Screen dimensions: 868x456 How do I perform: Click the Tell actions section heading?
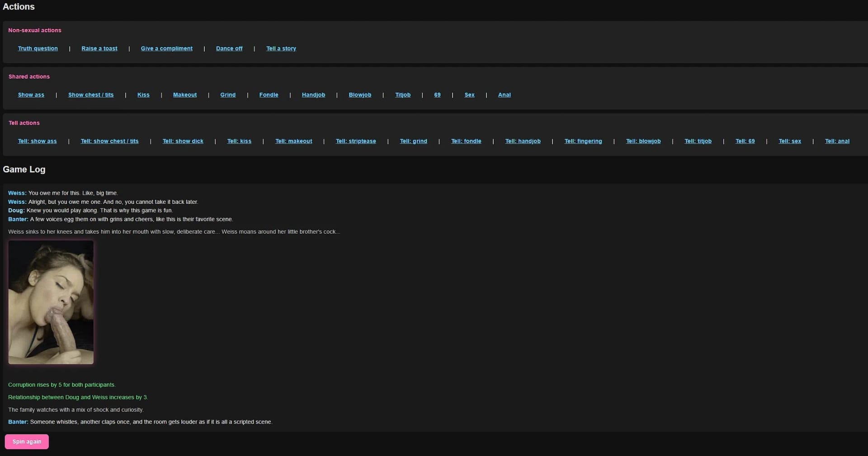(x=24, y=123)
